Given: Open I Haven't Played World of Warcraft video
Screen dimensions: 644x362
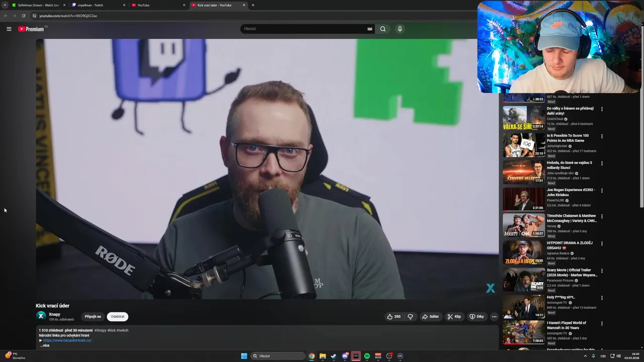Looking at the screenshot, I should (567, 325).
